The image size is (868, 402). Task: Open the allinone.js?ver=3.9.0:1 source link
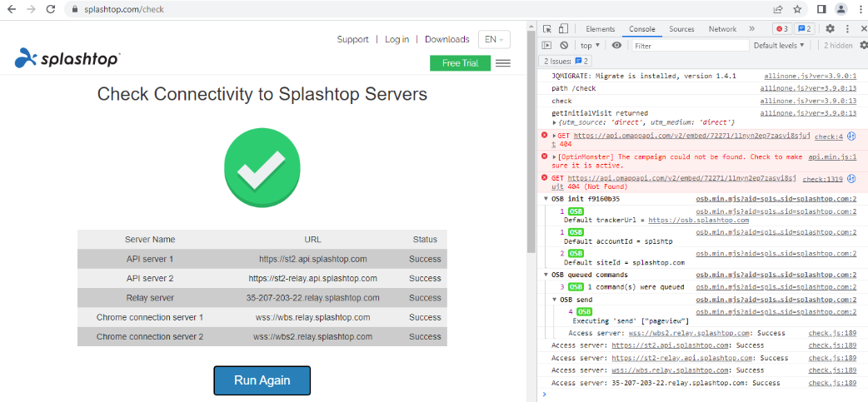(811, 76)
